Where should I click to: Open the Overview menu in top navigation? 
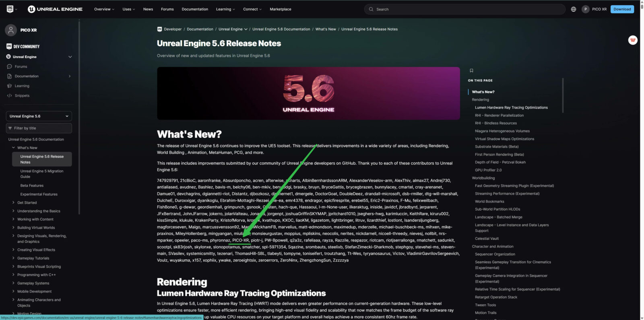[104, 9]
